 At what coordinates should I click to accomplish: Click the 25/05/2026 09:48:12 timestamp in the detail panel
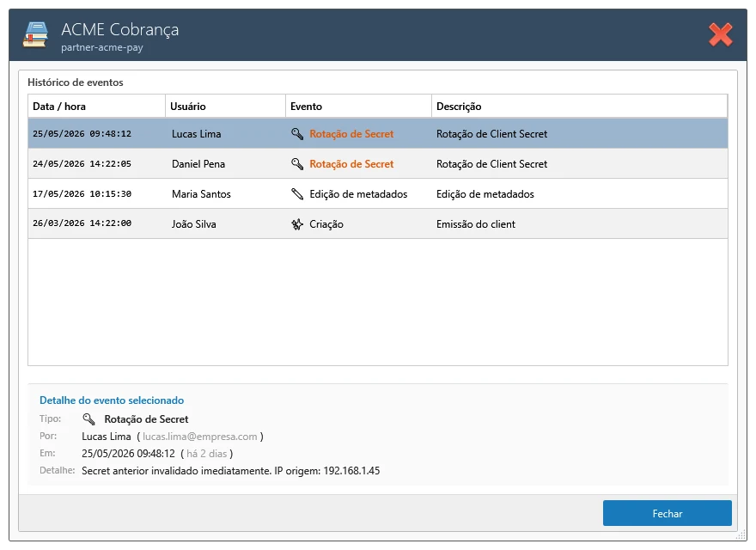tap(128, 454)
